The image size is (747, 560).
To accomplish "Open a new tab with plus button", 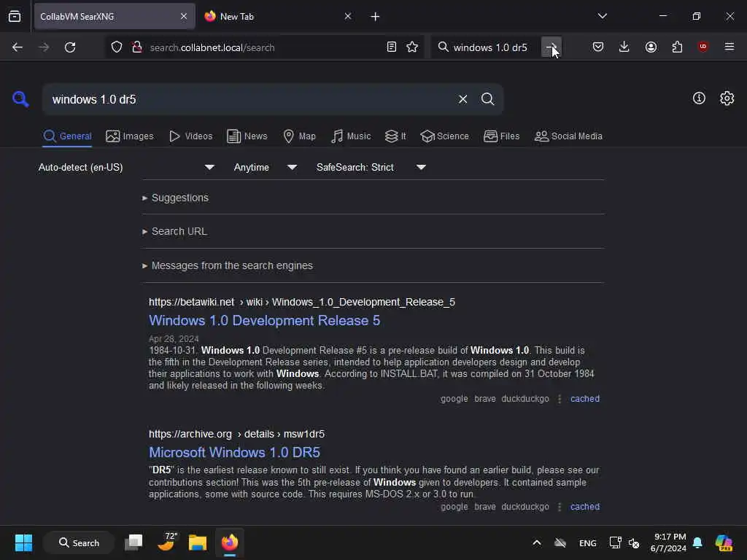I will click(x=375, y=17).
